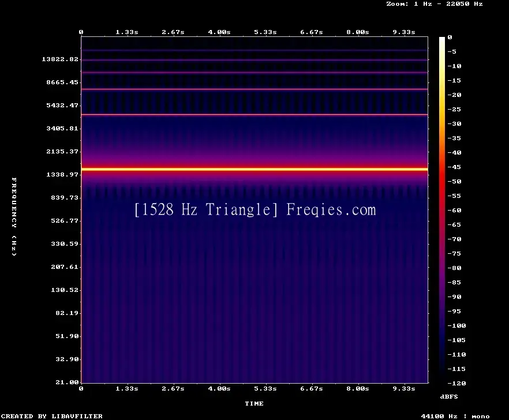Click the CREATED BY LIBAVFILTER credit text
The image size is (509, 420).
(51, 416)
